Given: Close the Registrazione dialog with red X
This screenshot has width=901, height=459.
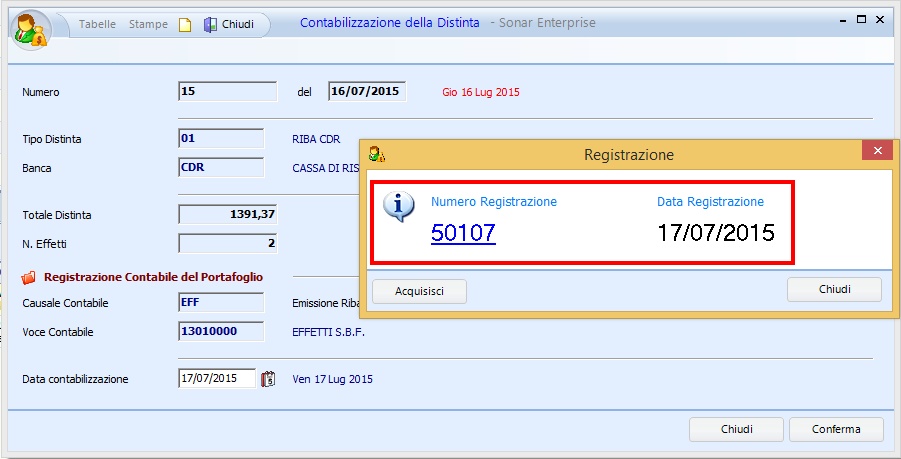Looking at the screenshot, I should coord(877,151).
